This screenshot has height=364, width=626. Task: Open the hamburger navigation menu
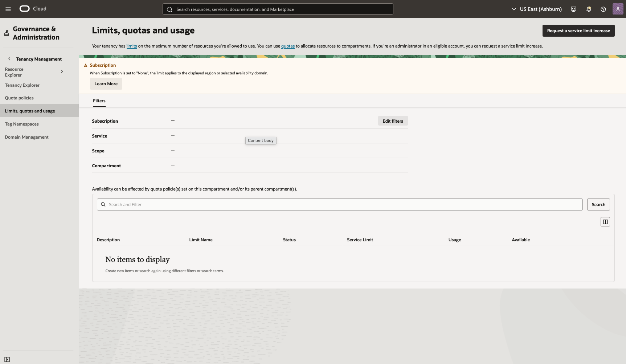(8, 9)
